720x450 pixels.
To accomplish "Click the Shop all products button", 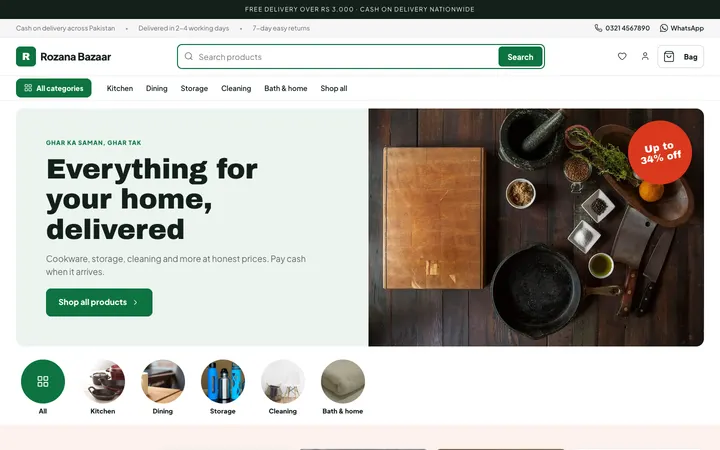I will (x=99, y=302).
